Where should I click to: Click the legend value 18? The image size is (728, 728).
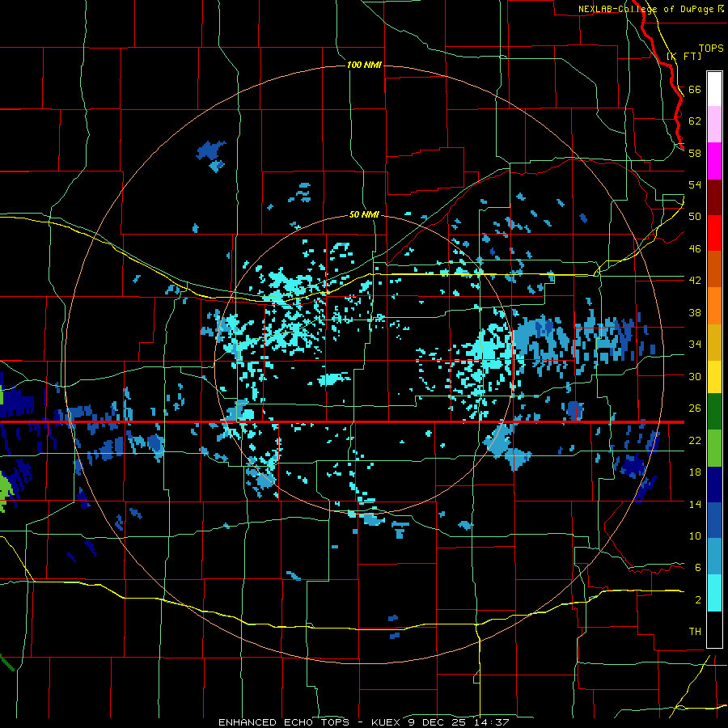695,472
